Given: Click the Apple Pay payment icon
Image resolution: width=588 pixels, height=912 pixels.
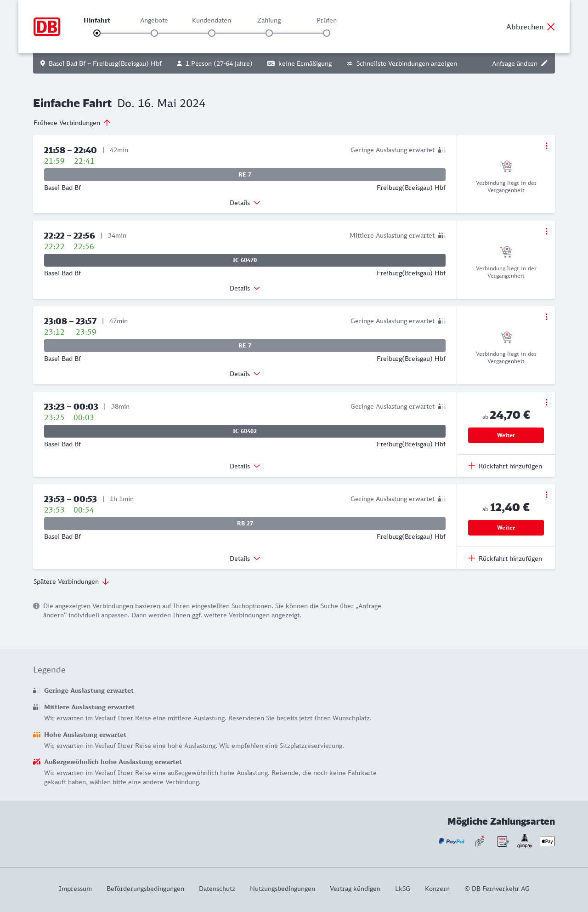Looking at the screenshot, I should 547,841.
